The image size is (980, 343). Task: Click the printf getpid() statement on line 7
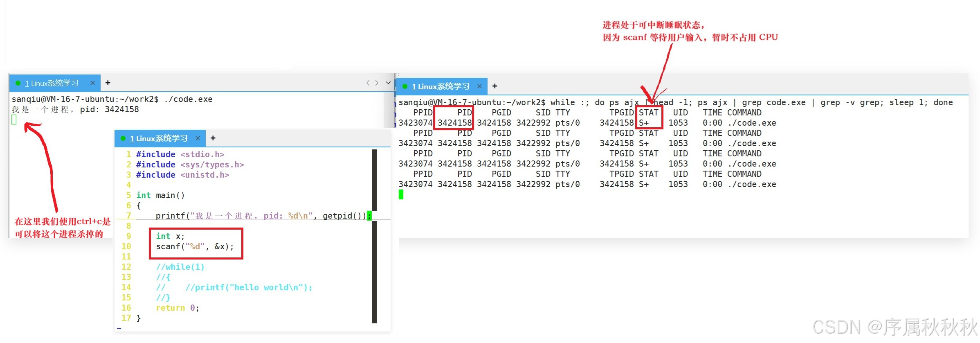pyautogui.click(x=264, y=216)
